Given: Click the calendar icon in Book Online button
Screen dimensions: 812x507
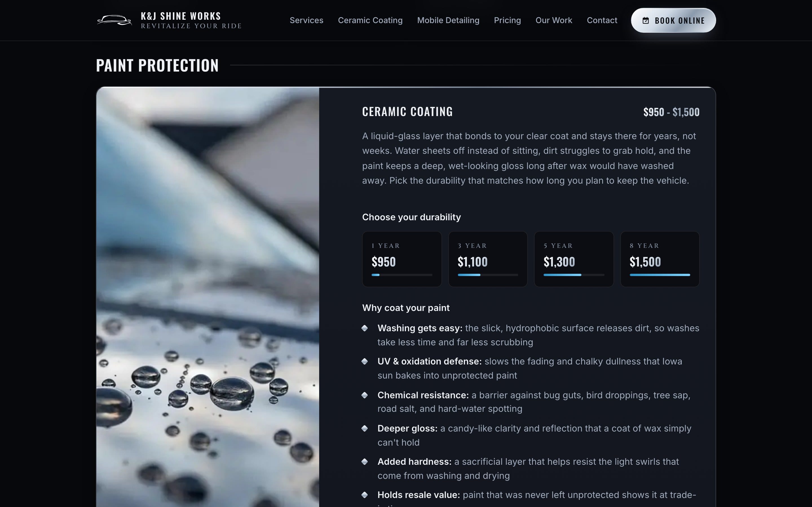Looking at the screenshot, I should (x=645, y=21).
